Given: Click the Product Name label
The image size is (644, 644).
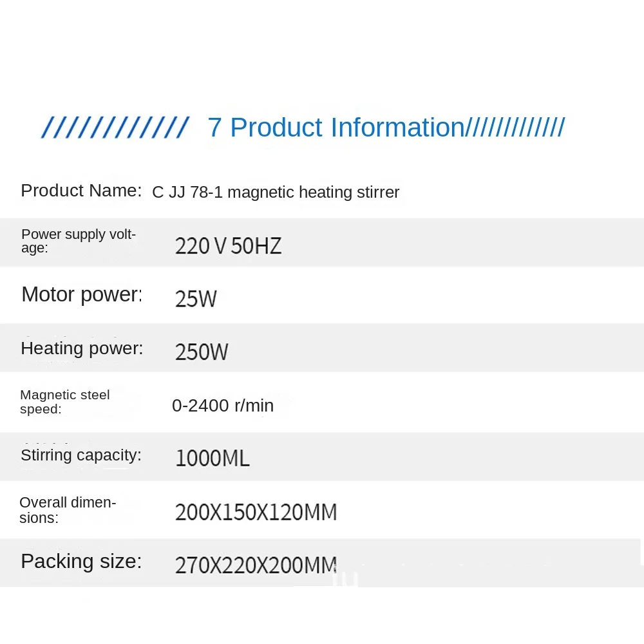Looking at the screenshot, I should (81, 191).
